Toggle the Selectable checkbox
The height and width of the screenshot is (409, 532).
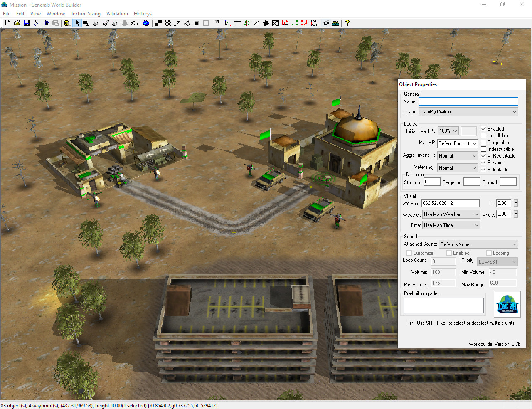click(x=484, y=170)
